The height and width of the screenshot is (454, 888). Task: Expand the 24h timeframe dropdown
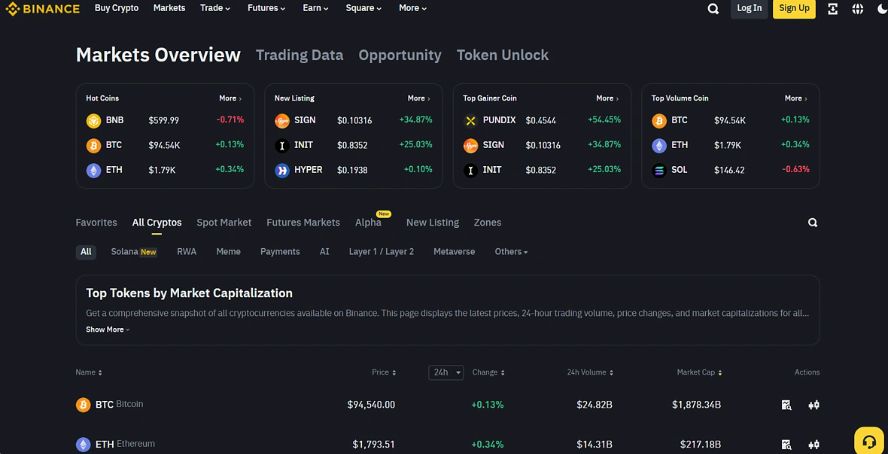pos(446,373)
